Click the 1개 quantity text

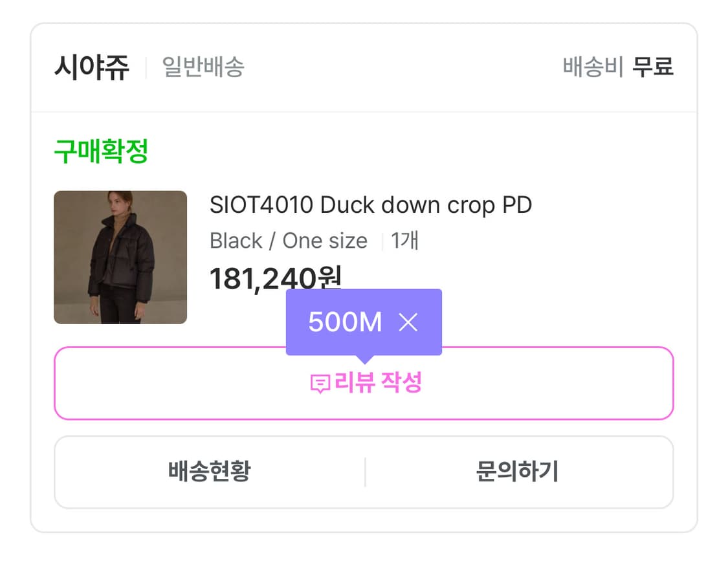(405, 241)
